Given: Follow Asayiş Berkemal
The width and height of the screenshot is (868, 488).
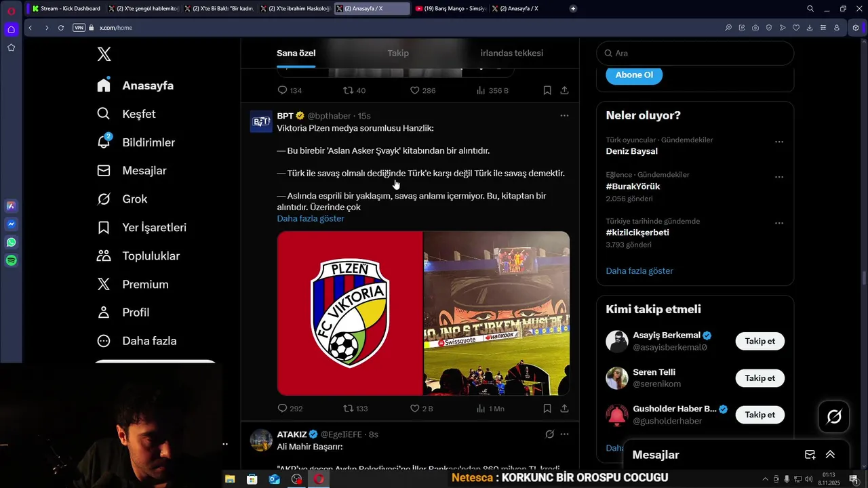Looking at the screenshot, I should pos(759,341).
